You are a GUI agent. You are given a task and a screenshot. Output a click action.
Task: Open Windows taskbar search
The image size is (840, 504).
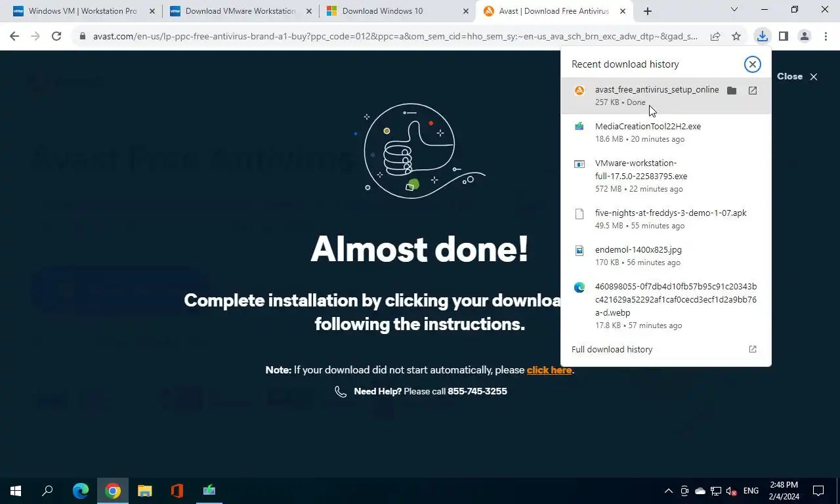47,491
